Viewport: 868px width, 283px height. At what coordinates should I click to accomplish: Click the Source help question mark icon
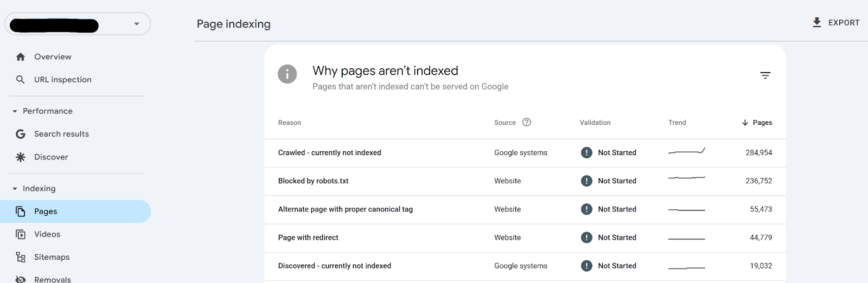tap(527, 122)
